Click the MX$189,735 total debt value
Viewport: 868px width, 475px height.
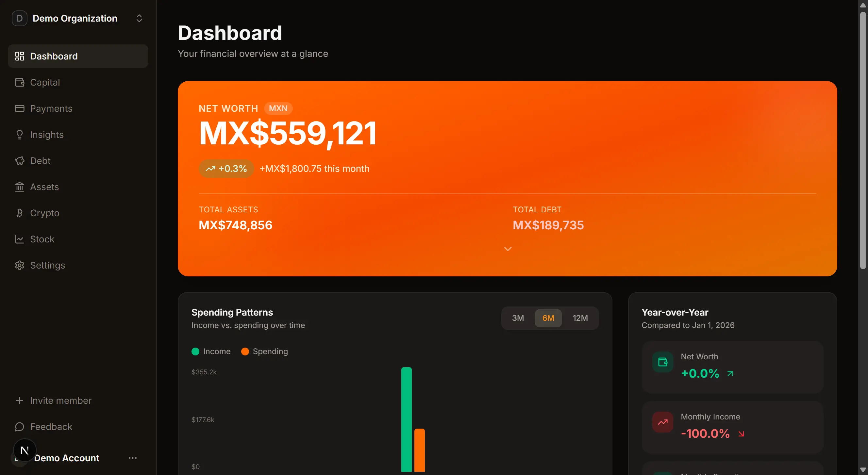click(x=548, y=225)
